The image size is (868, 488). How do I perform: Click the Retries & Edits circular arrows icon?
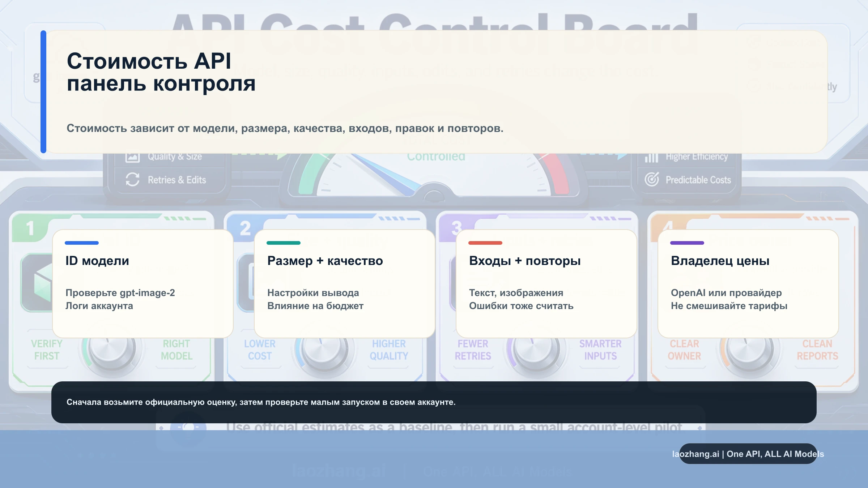[x=132, y=180]
